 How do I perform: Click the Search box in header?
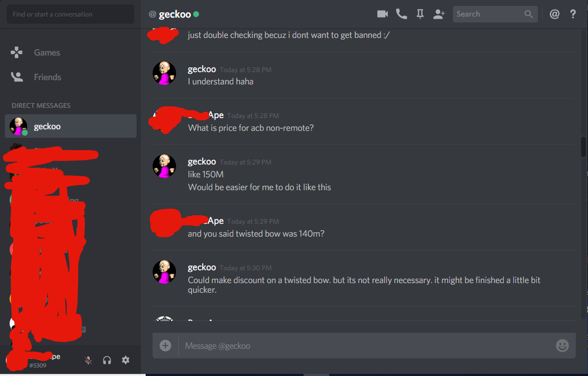point(495,14)
